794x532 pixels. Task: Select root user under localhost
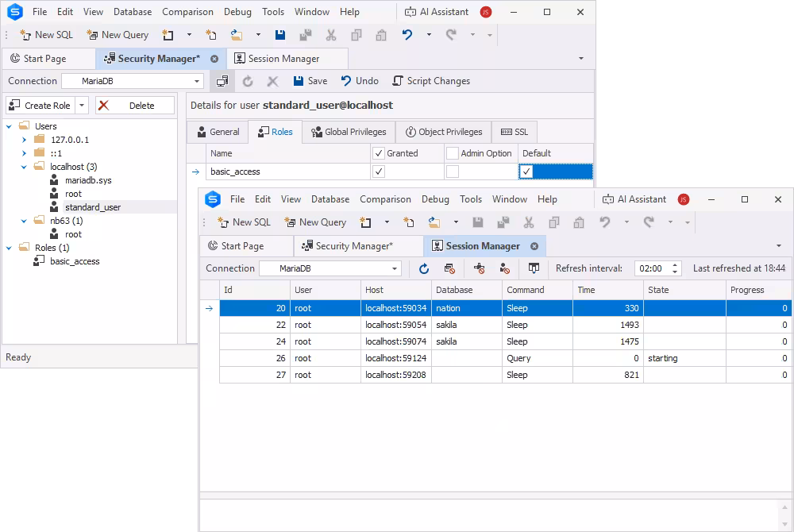(73, 194)
